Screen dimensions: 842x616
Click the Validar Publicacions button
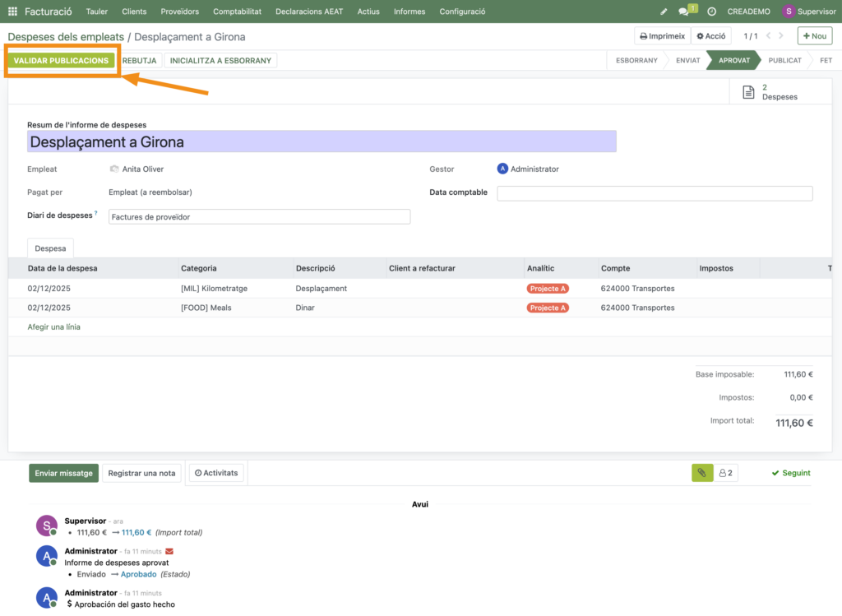(x=61, y=61)
